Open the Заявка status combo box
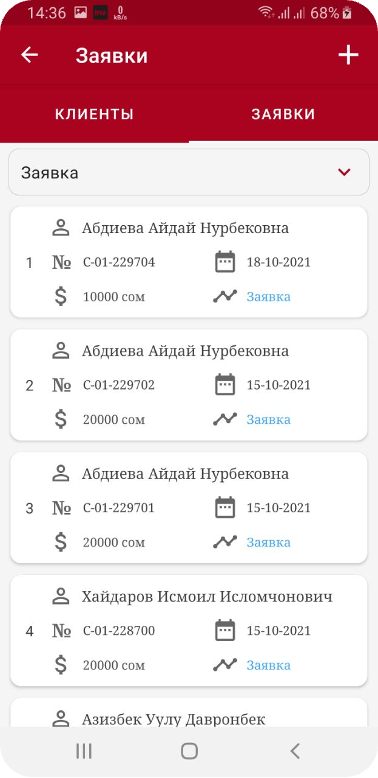 (x=189, y=172)
